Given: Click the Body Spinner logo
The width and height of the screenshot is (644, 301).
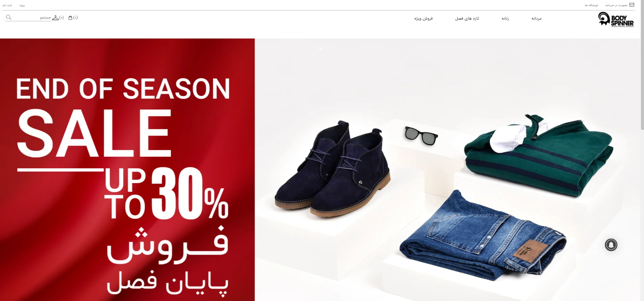Looking at the screenshot, I should click(x=616, y=19).
